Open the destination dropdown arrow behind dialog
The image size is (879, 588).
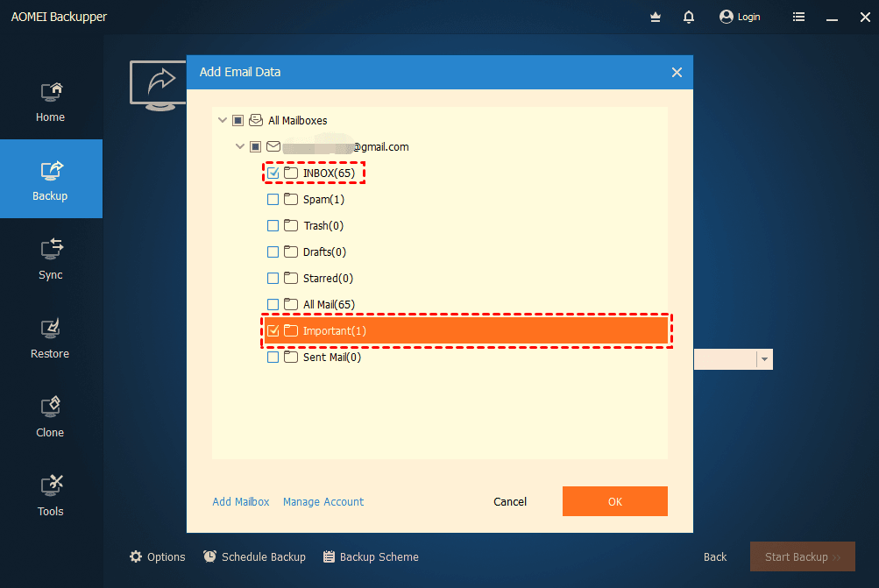(x=764, y=359)
